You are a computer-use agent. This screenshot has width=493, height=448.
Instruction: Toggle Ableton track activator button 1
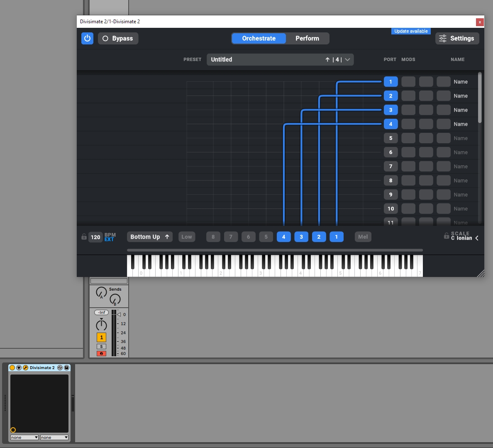(x=101, y=337)
